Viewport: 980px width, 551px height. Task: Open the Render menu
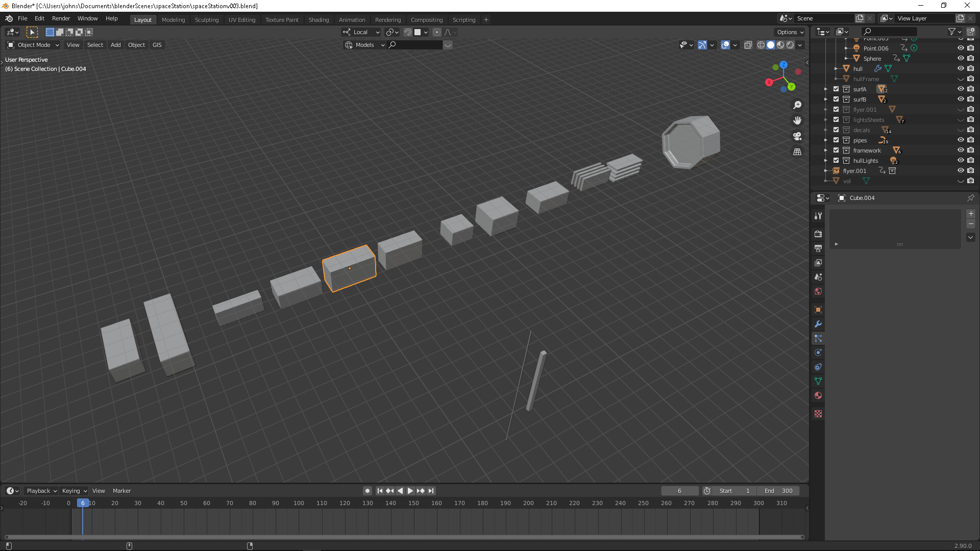point(61,18)
